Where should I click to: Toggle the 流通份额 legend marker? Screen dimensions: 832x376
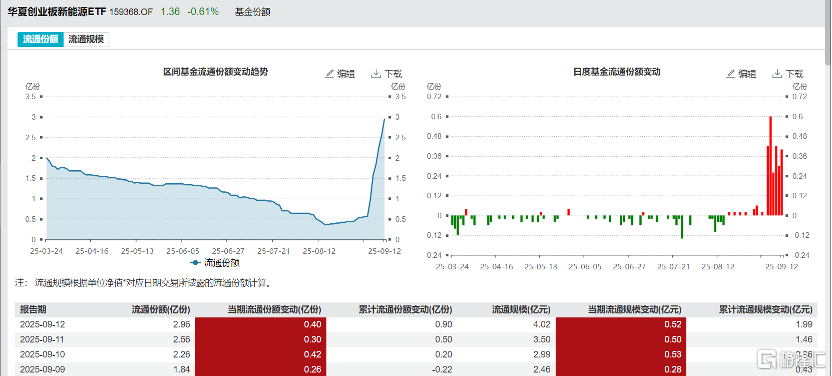pos(196,262)
